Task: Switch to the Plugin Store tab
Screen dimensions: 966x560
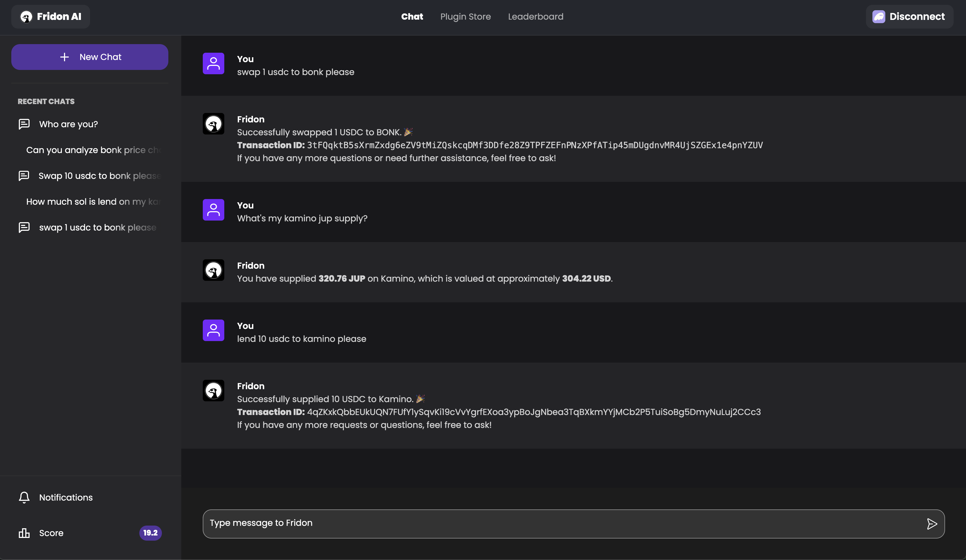Action: pyautogui.click(x=465, y=16)
